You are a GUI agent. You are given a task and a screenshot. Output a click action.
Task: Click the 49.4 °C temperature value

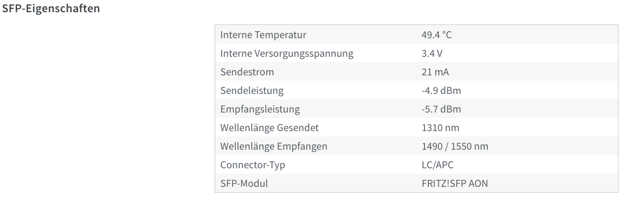(436, 35)
